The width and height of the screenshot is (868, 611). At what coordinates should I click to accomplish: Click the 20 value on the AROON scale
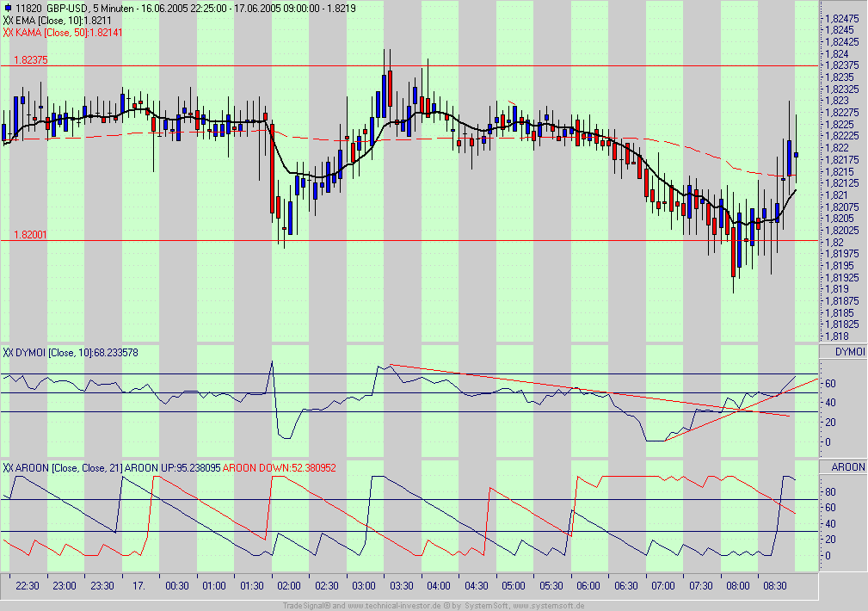(x=830, y=540)
